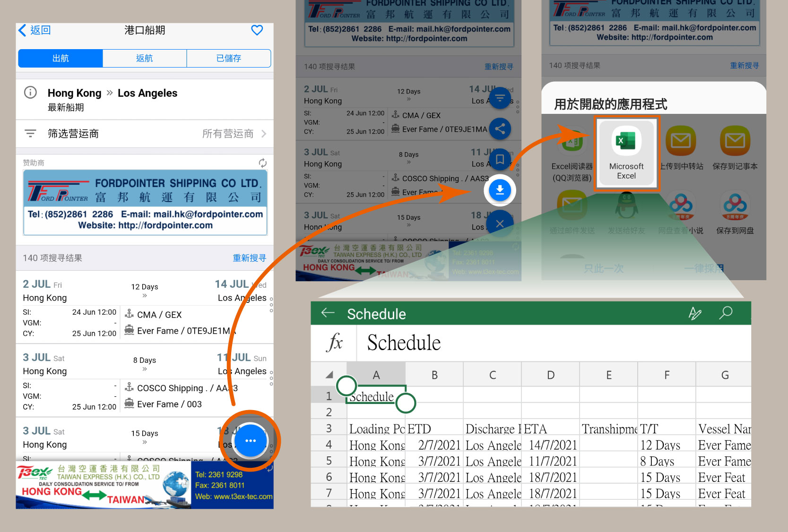
Task: Select the 12 Days T/T cell
Action: click(667, 445)
